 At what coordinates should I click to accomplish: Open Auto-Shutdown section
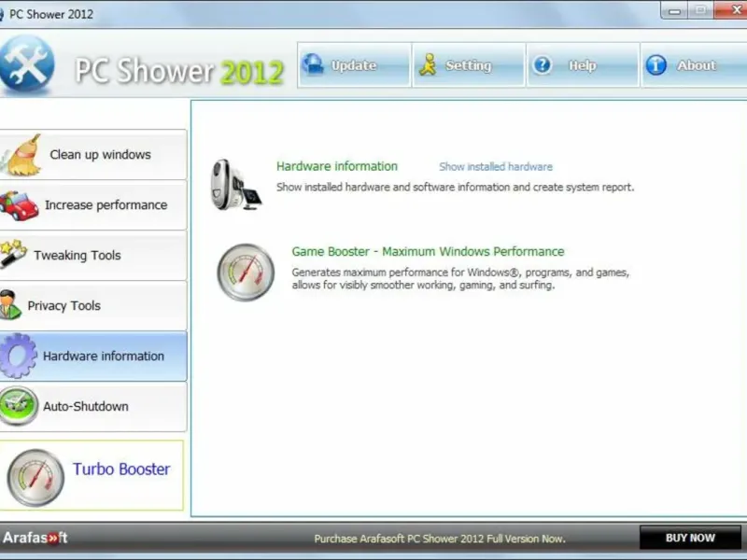pos(93,407)
